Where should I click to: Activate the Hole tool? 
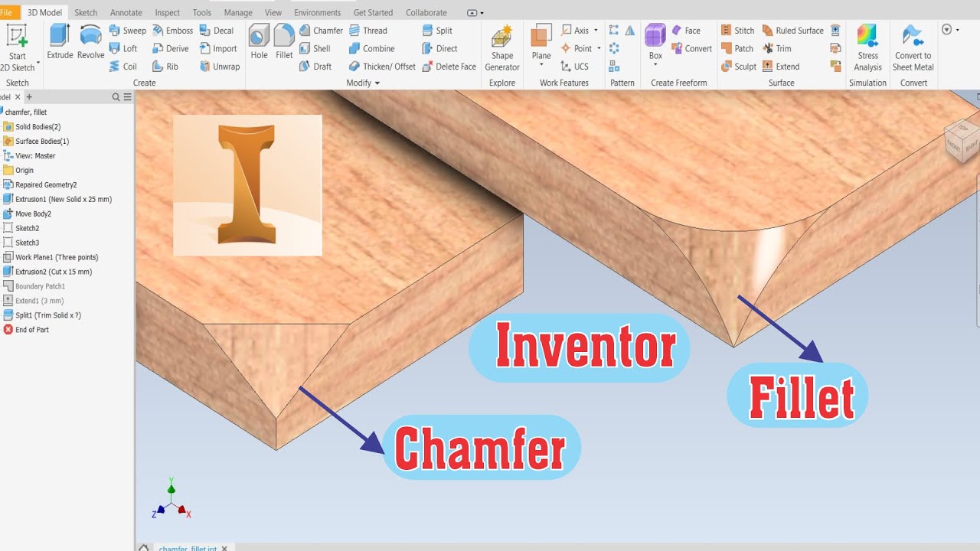pos(259,41)
